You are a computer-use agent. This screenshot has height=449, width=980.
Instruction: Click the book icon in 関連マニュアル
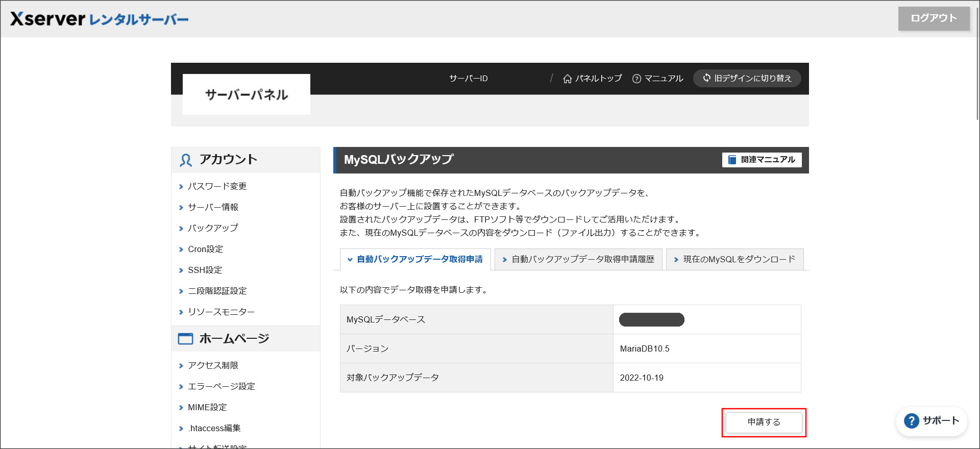(x=732, y=160)
